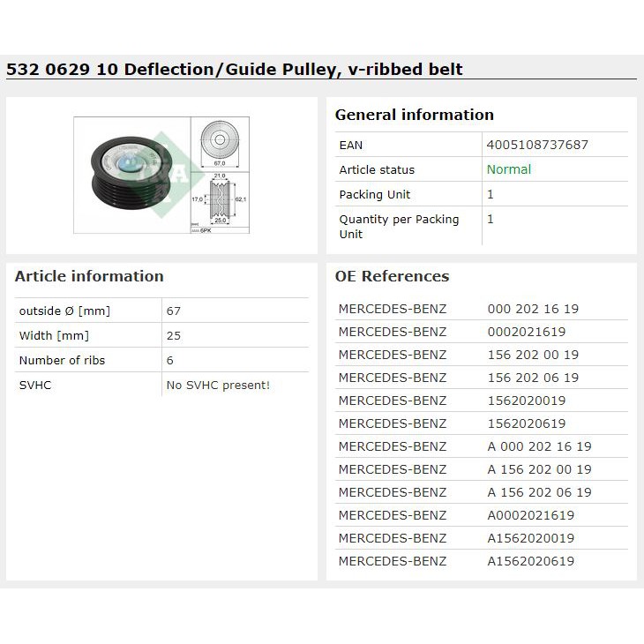The width and height of the screenshot is (644, 644).
Task: Click the pulley front-view diagram showing 67,0
Action: tap(220, 144)
